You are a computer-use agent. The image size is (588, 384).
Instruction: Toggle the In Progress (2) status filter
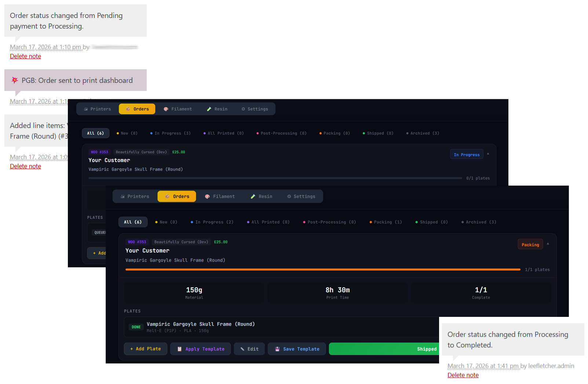point(212,222)
